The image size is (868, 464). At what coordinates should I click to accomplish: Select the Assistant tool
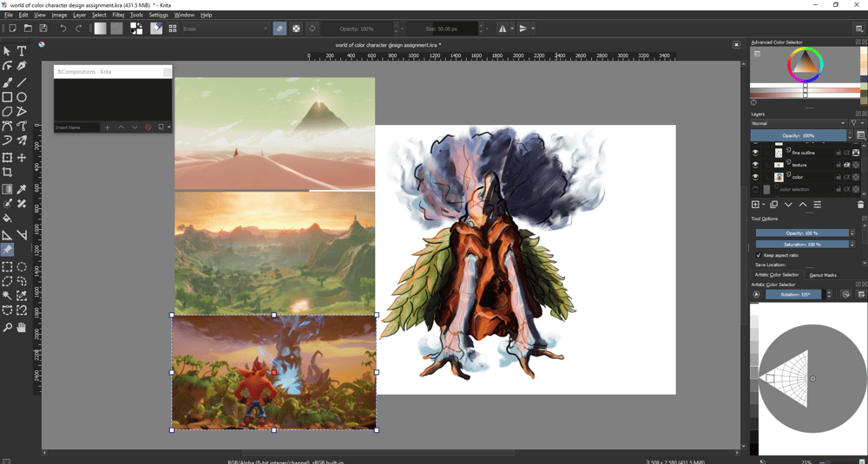point(7,235)
